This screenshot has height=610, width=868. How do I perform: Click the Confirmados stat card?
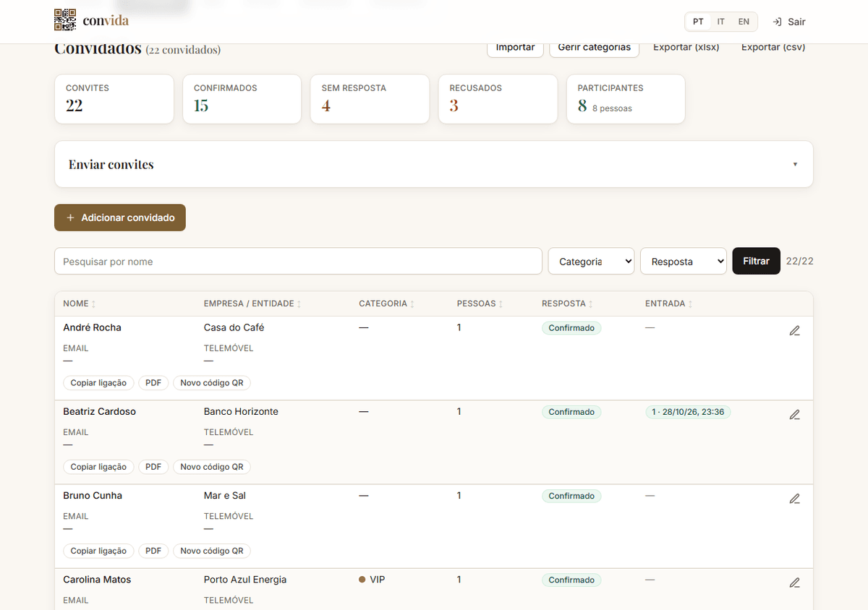click(x=242, y=99)
